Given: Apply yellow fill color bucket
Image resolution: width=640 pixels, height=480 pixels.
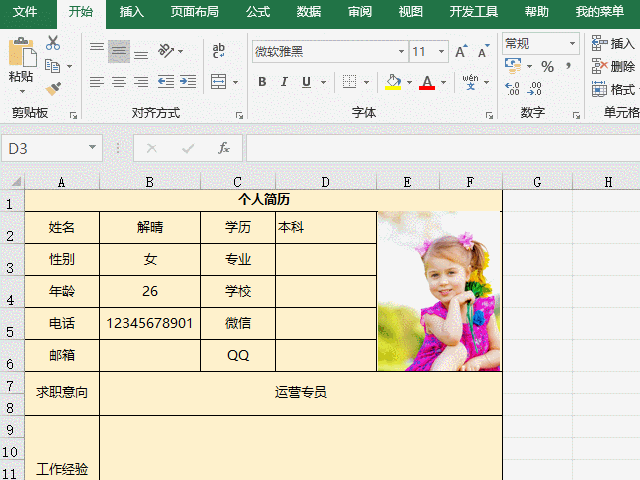Looking at the screenshot, I should coord(393,82).
